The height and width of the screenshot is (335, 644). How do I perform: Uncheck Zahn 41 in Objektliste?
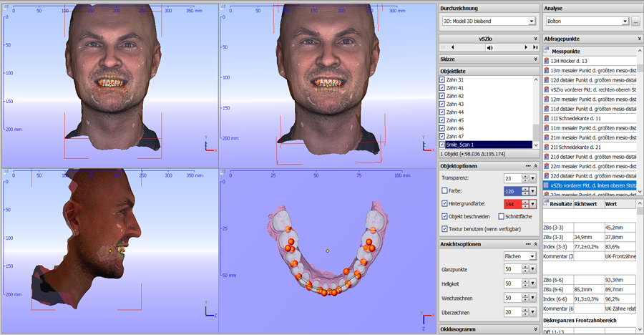442,88
